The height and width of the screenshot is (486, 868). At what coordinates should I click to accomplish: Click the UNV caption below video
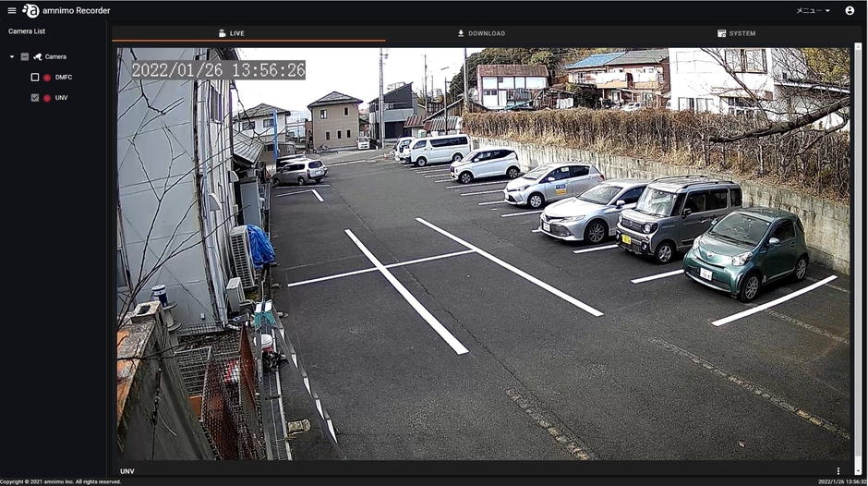(x=127, y=471)
